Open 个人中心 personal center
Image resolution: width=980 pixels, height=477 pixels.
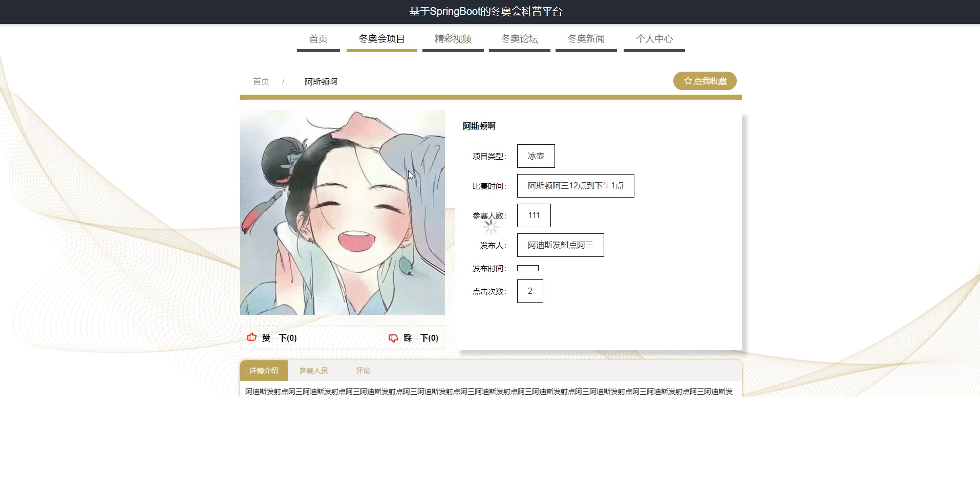click(x=654, y=39)
